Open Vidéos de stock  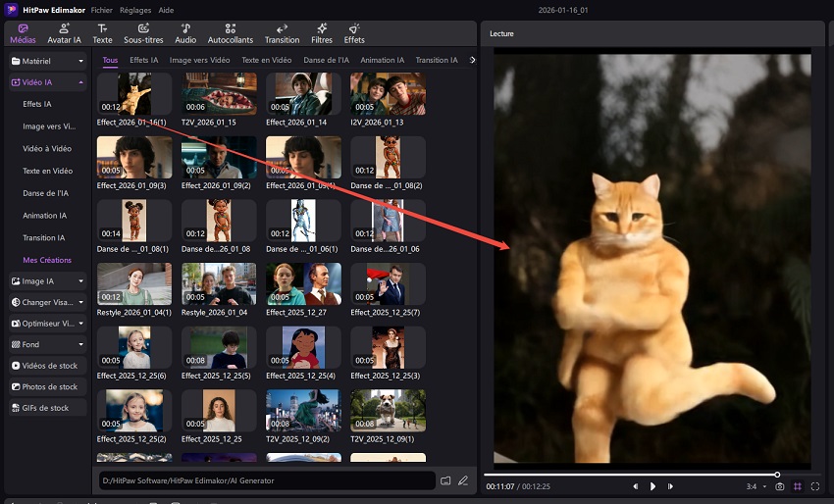point(47,366)
